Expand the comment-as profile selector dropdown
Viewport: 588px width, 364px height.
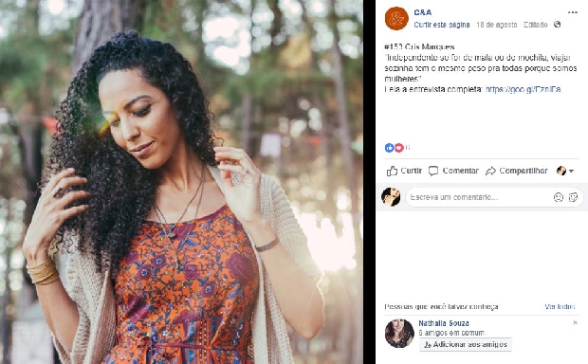point(565,171)
